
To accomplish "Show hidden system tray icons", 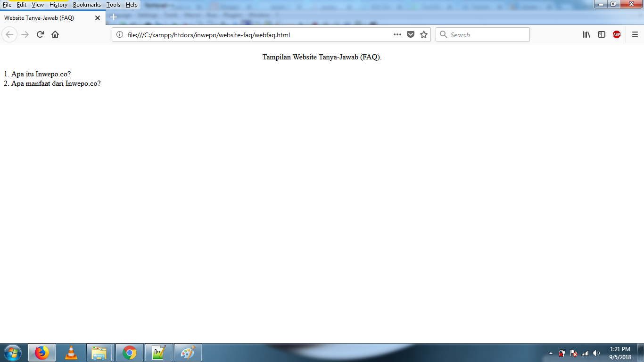I will [x=551, y=353].
